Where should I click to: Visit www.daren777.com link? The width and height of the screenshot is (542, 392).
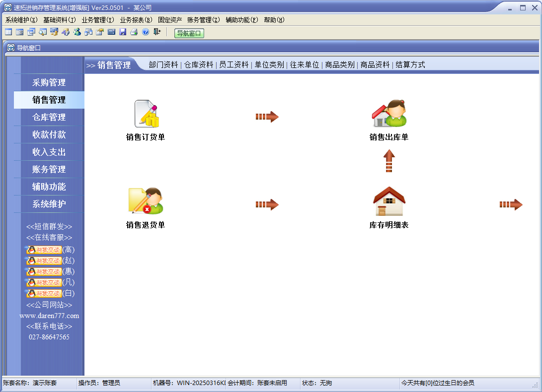coord(49,316)
